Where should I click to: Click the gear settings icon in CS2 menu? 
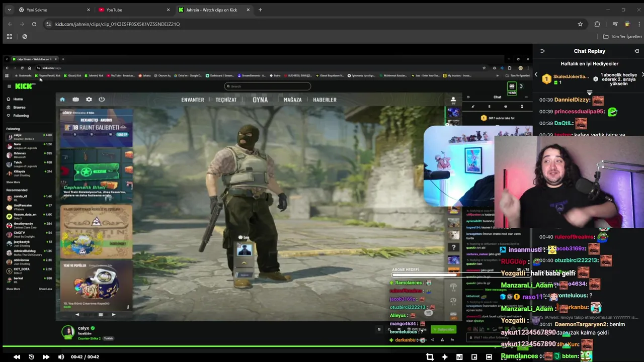89,100
